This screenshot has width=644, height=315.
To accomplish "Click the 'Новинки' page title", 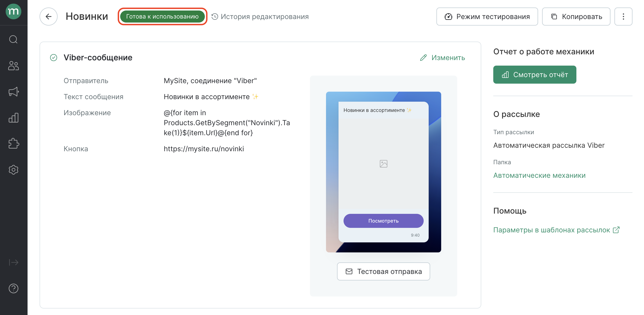I will coord(87,17).
